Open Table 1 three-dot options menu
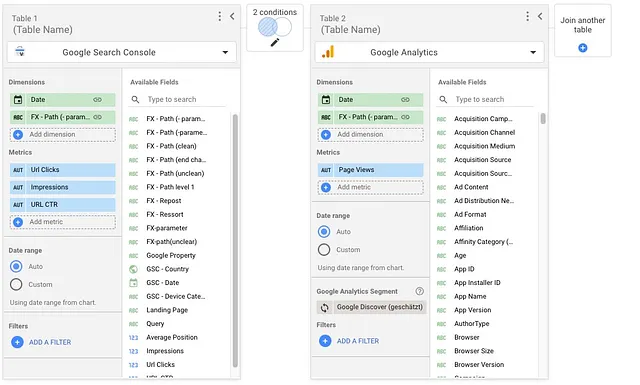 coord(220,16)
